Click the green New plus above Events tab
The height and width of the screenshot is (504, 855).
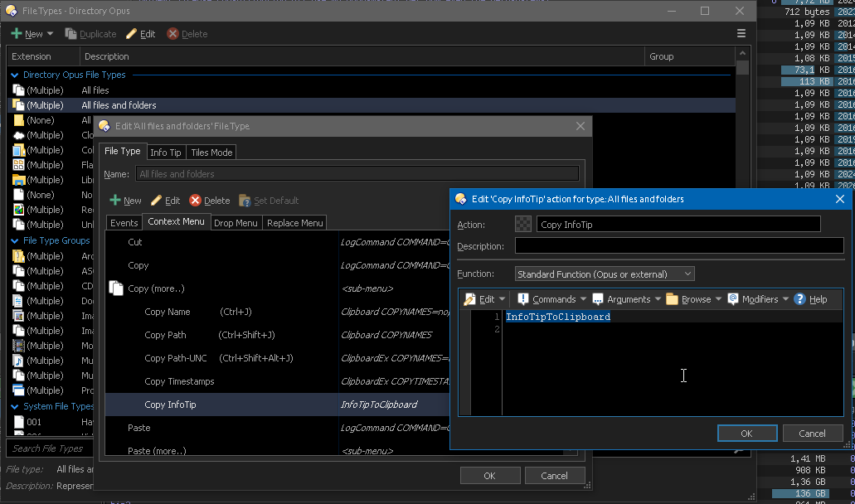pyautogui.click(x=115, y=201)
